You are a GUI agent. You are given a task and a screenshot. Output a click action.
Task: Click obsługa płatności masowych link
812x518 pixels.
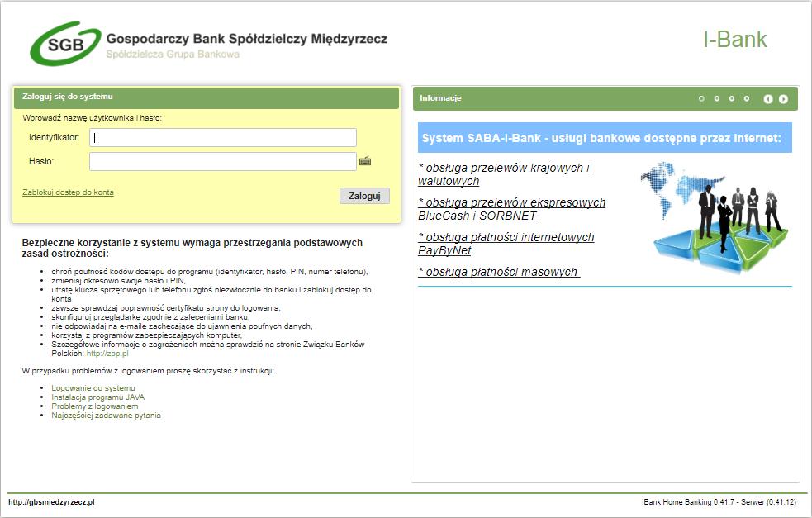499,272
